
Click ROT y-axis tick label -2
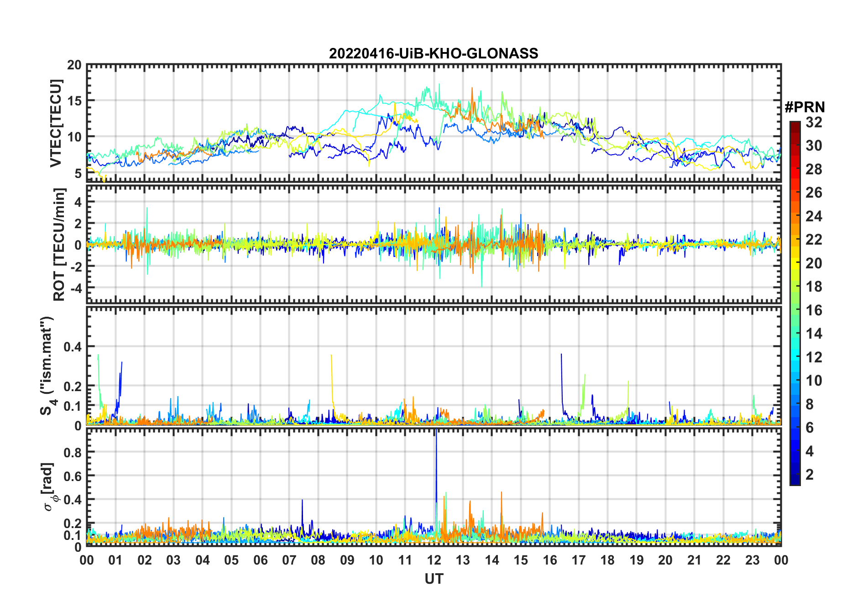click(x=76, y=267)
